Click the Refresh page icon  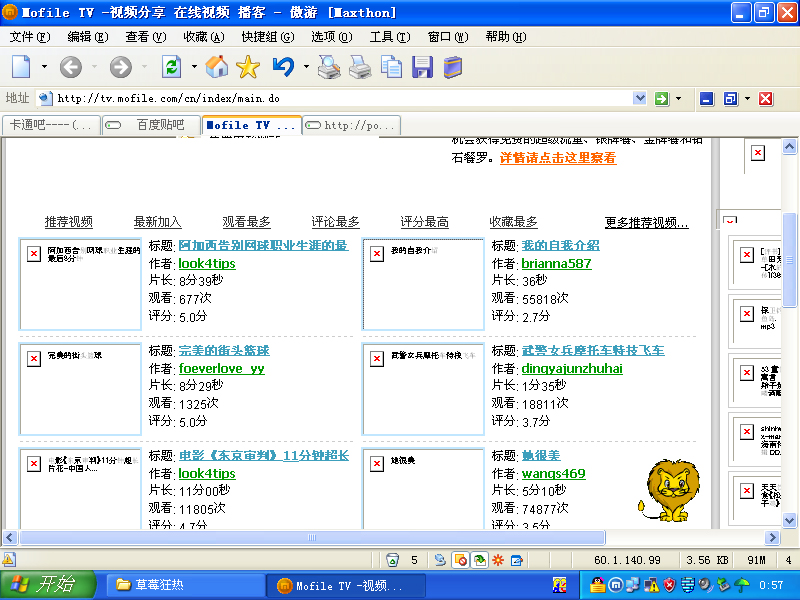[x=171, y=67]
